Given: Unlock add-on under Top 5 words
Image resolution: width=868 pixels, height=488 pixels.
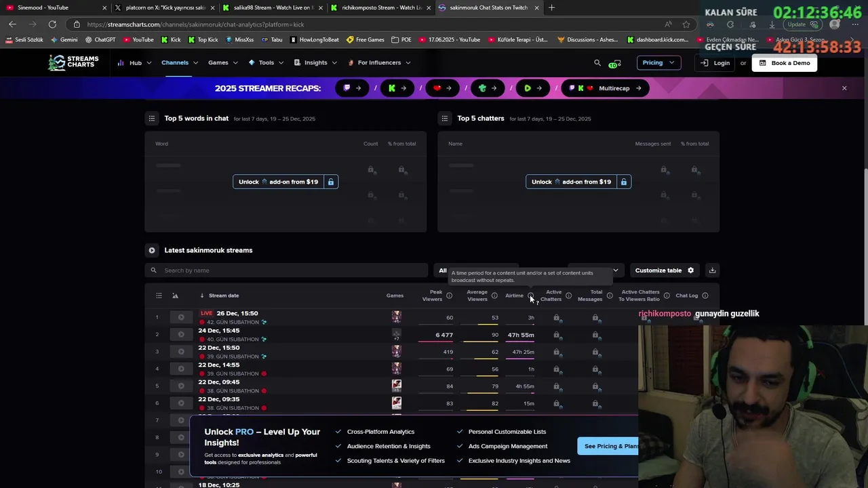Looking at the screenshot, I should 285,182.
